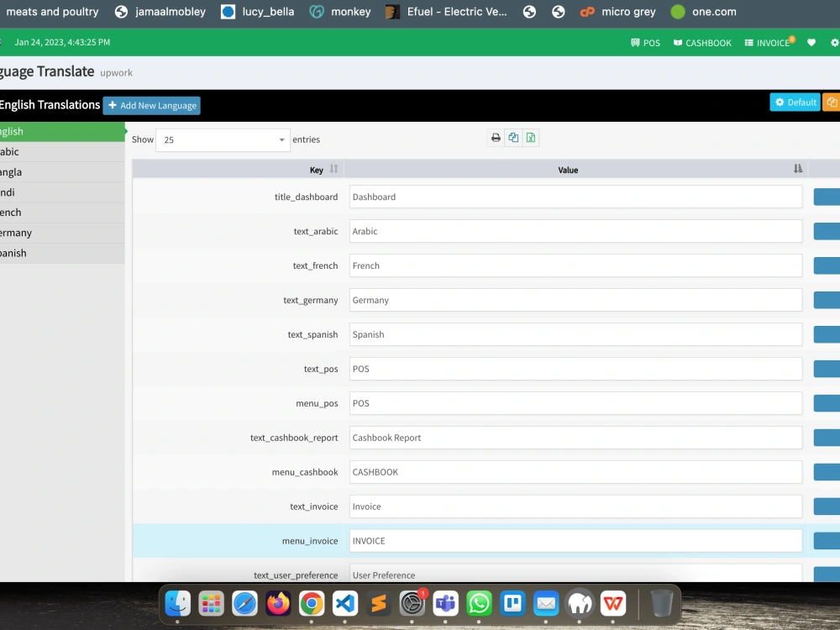Click the orange copy button beside Default
The width and height of the screenshot is (840, 630).
click(832, 102)
